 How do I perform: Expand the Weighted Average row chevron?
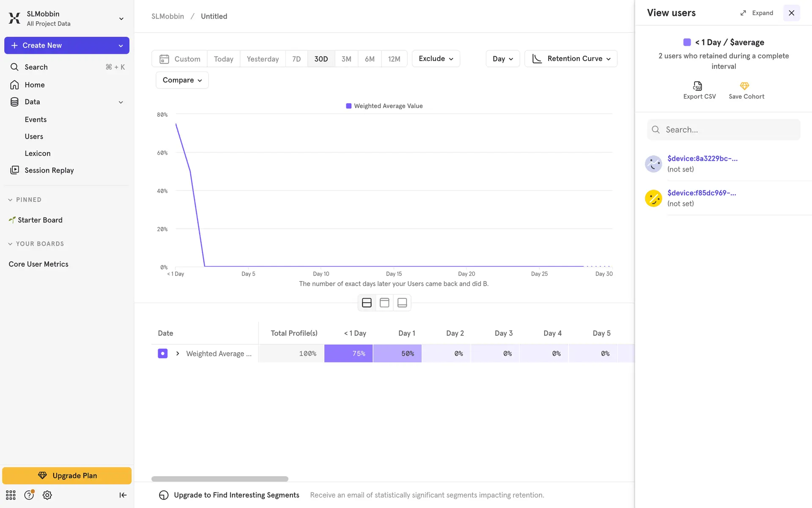[x=178, y=353]
